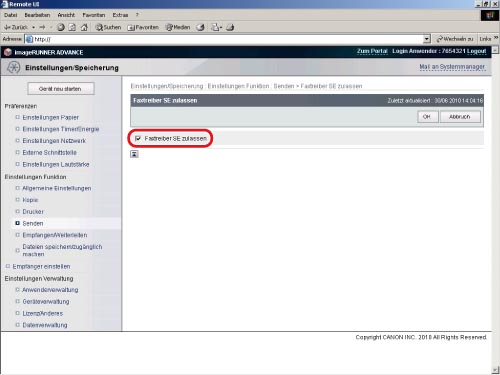Open the address bar dropdown arrow
Viewport: 500px width, 375px height.
coord(427,39)
